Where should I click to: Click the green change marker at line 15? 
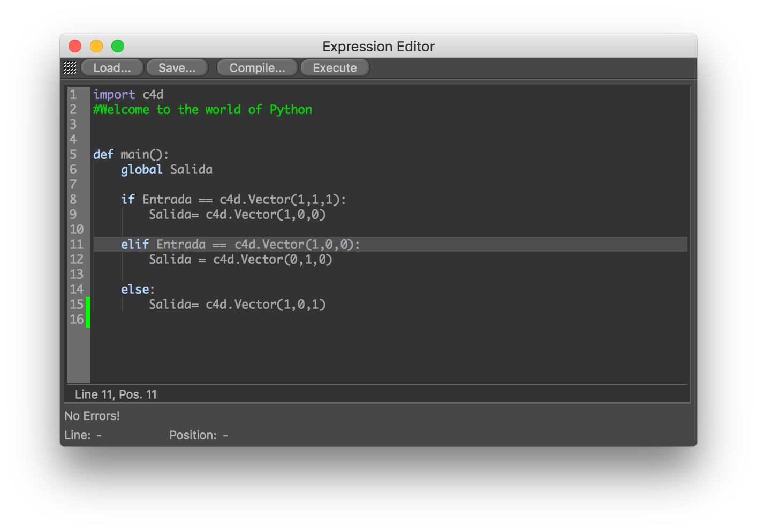tap(88, 305)
